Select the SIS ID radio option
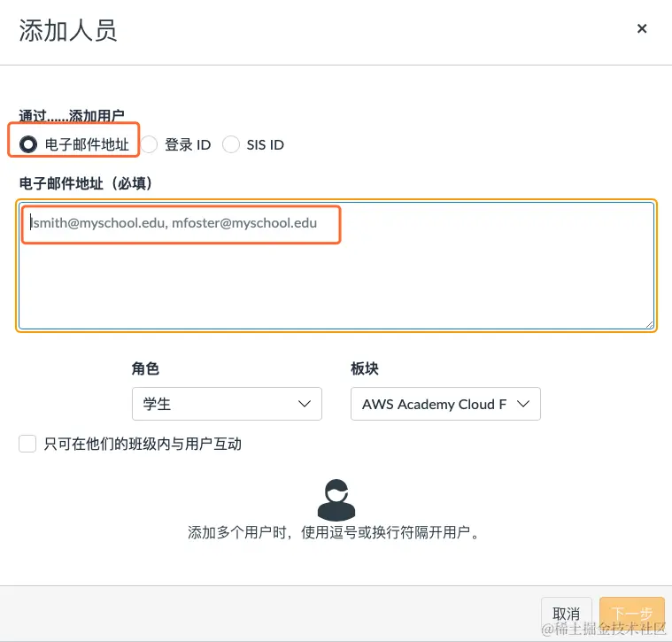 pyautogui.click(x=230, y=144)
